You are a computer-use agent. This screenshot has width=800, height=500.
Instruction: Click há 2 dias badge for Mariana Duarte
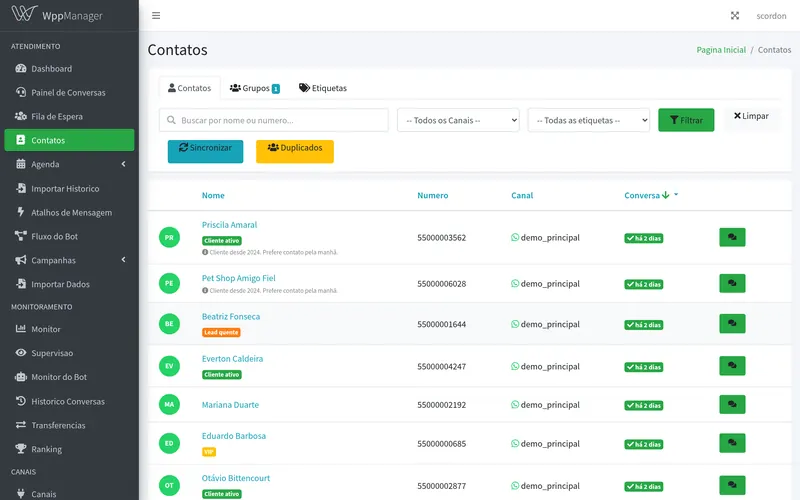643,406
